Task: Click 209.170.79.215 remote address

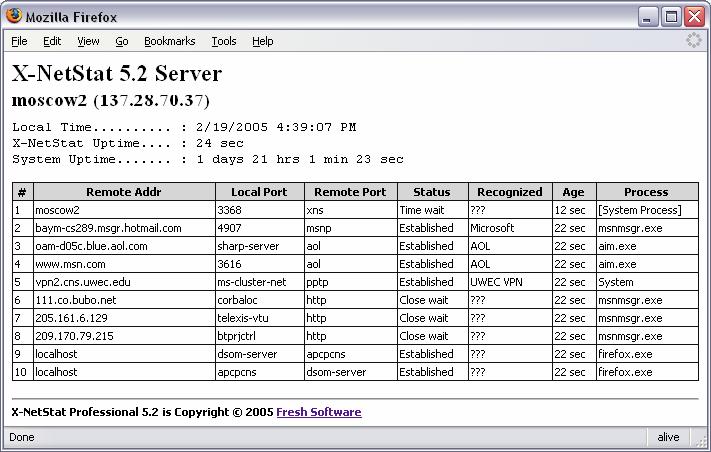Action: pyautogui.click(x=74, y=336)
